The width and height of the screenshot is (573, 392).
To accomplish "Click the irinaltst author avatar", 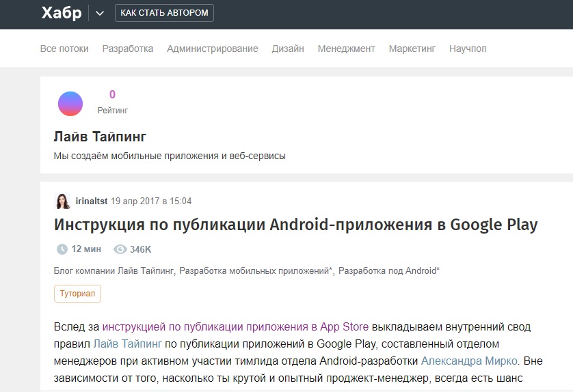I will 62,201.
